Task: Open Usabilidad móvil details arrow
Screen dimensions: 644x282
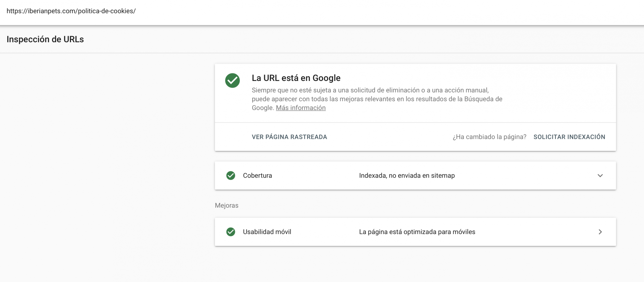Action: [600, 232]
